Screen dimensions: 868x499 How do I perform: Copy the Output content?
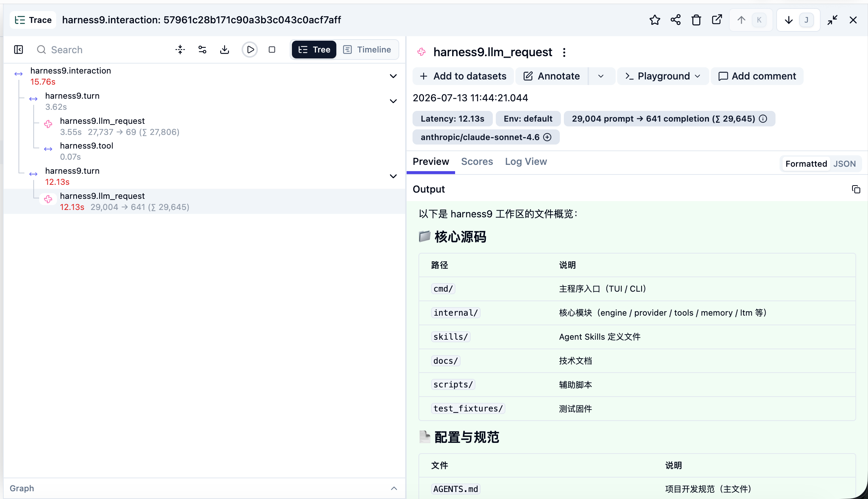[x=856, y=189]
